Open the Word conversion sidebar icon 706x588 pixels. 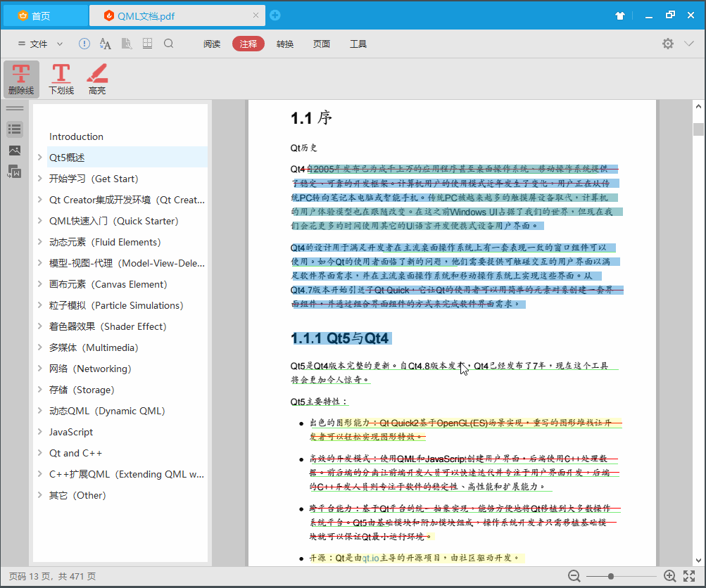14,172
